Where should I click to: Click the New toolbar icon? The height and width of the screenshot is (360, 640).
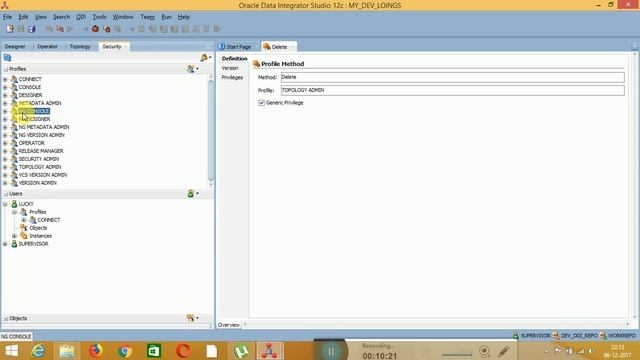[10, 29]
